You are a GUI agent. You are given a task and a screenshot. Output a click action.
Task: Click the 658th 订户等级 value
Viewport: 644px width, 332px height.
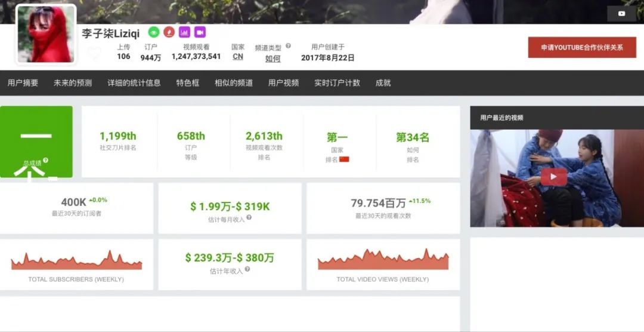[191, 136]
